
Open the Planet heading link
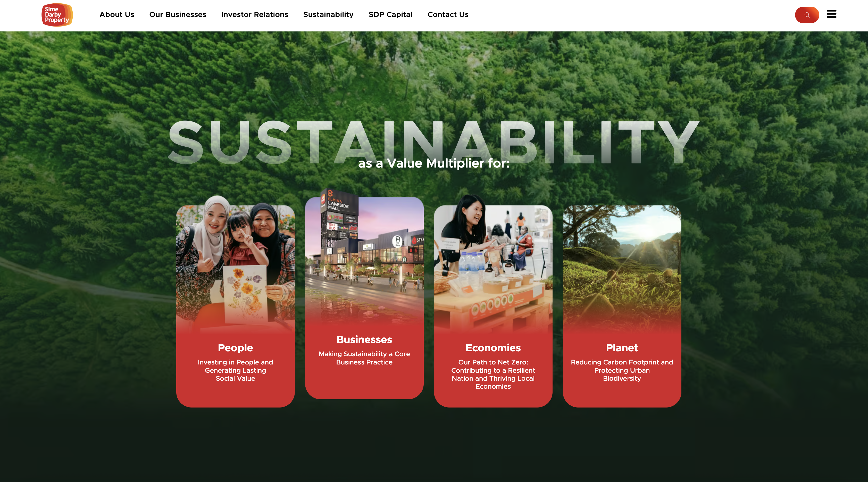(622, 347)
